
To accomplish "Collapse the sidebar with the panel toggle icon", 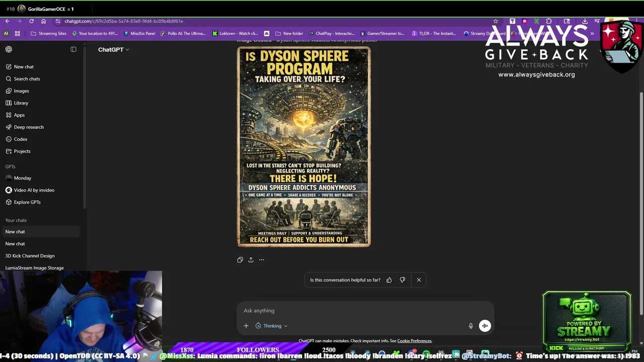I will click(73, 49).
